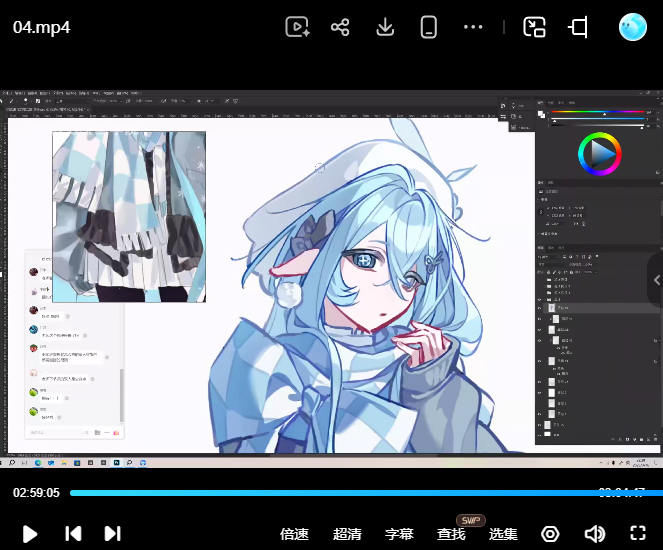Skip to the next video
The height and width of the screenshot is (550, 663).
[x=112, y=534]
